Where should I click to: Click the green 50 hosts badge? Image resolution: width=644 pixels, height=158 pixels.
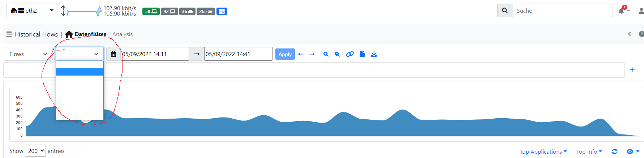tap(151, 11)
